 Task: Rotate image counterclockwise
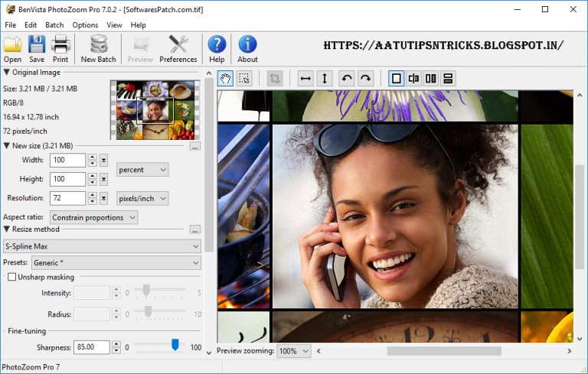(347, 78)
